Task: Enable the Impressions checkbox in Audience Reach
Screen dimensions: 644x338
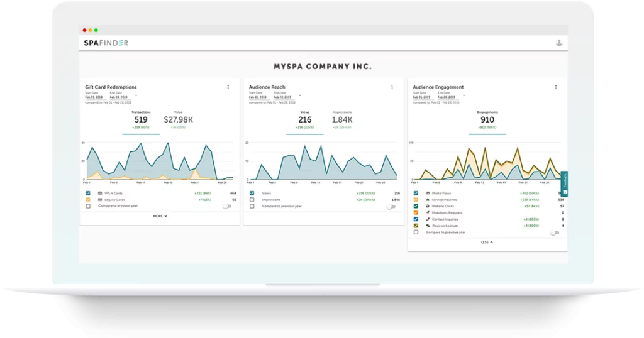Action: click(252, 200)
